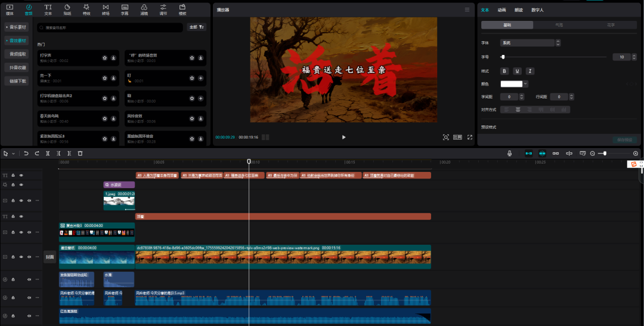This screenshot has width=644, height=326.
Task: Download the 打字声 sound effect
Action: [x=113, y=58]
